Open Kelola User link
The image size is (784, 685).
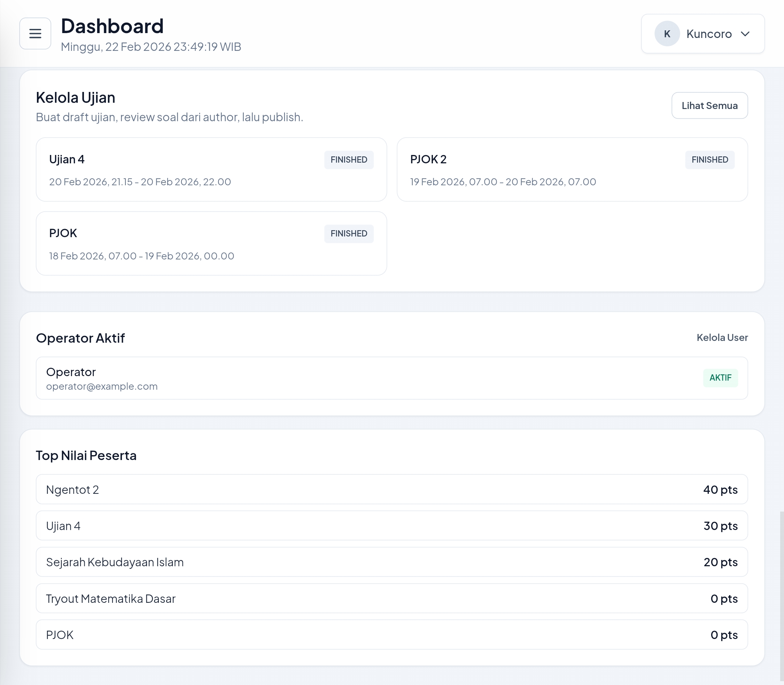[722, 337]
